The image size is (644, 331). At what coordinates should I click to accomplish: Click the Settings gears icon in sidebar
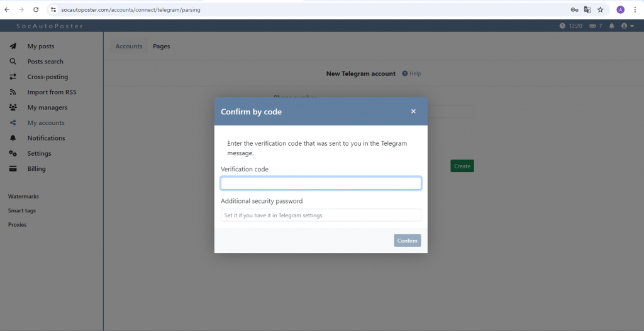[13, 153]
